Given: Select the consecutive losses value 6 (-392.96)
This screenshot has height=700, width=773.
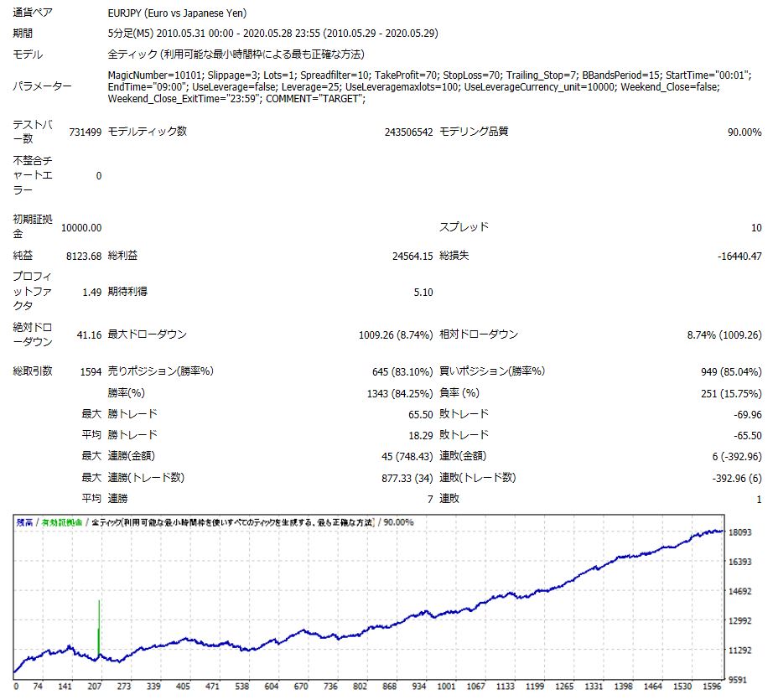Looking at the screenshot, I should point(736,457).
